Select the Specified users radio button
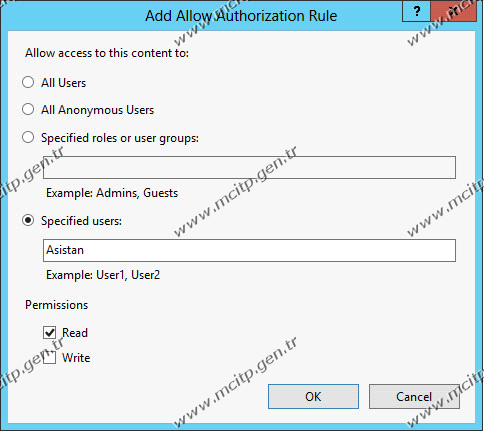484x431 pixels. (28, 220)
